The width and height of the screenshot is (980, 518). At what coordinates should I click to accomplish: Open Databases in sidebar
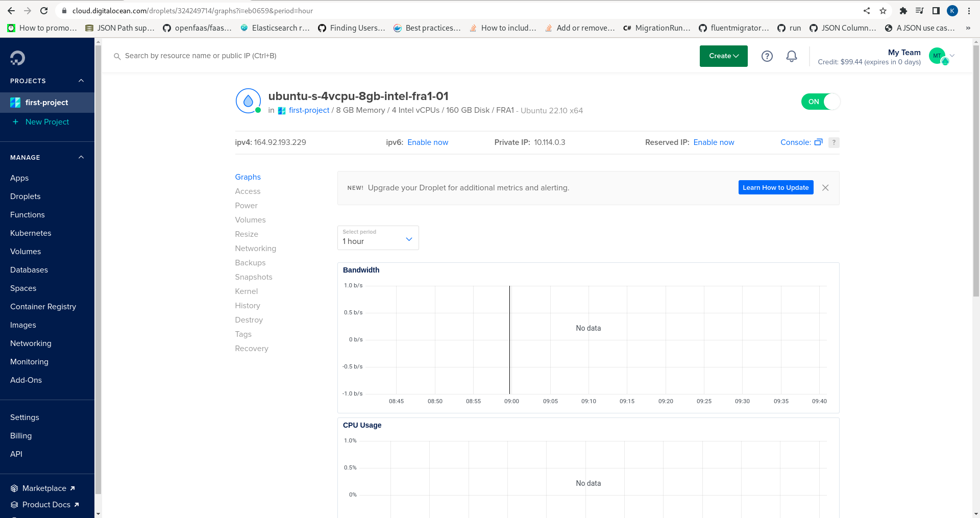(x=29, y=270)
